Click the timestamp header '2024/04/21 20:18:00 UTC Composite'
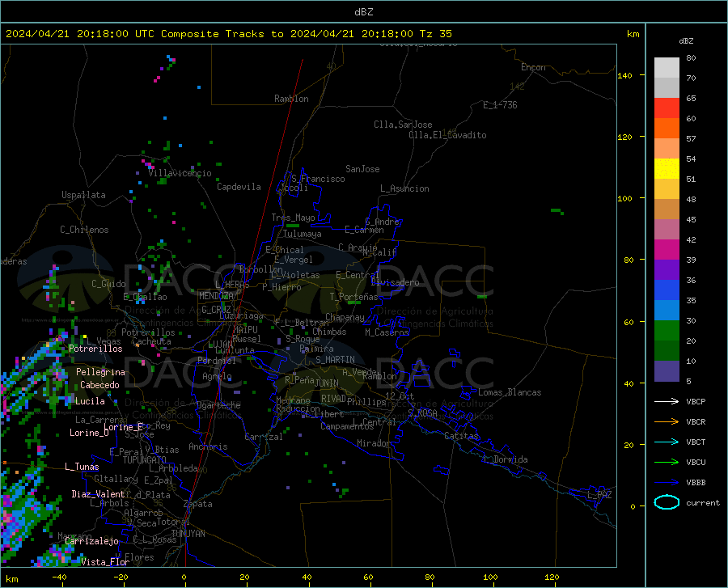The image size is (728, 588). (112, 34)
